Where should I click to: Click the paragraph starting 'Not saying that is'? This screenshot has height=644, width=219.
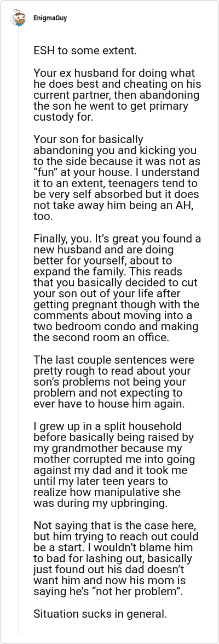pyautogui.click(x=116, y=553)
